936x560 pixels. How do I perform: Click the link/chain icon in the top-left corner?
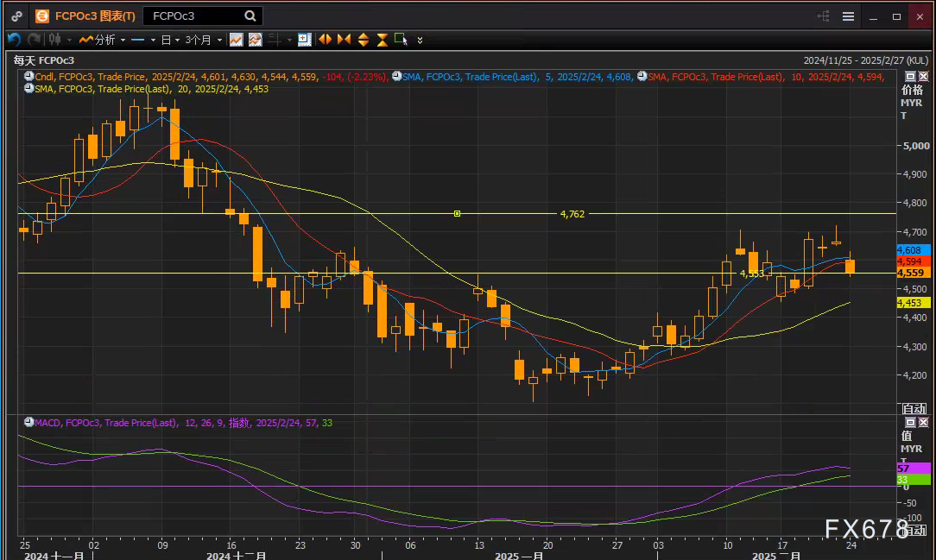pos(16,16)
